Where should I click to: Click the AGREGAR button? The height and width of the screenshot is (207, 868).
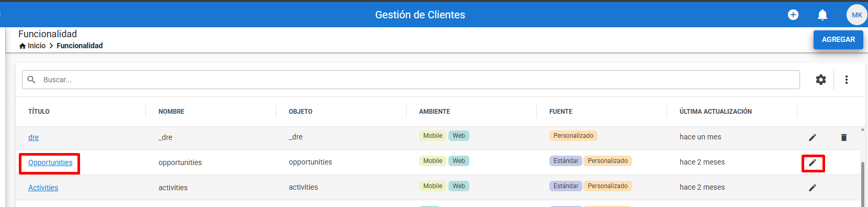(838, 39)
